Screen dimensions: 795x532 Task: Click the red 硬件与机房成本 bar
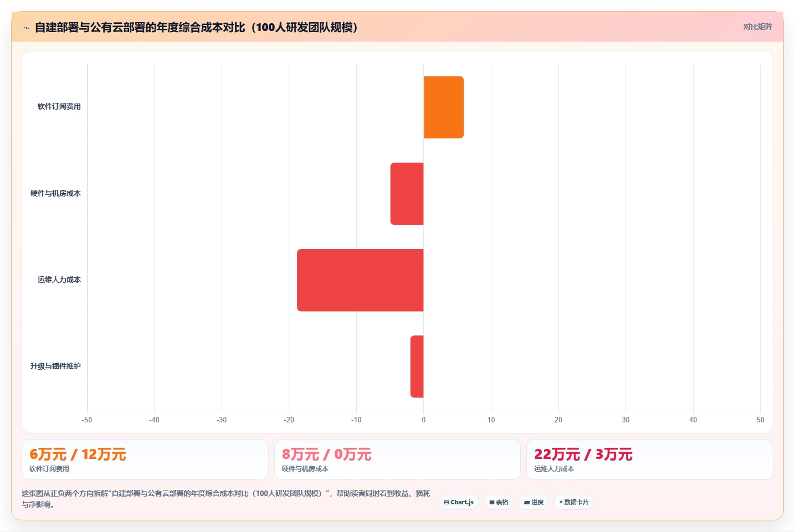pos(407,194)
